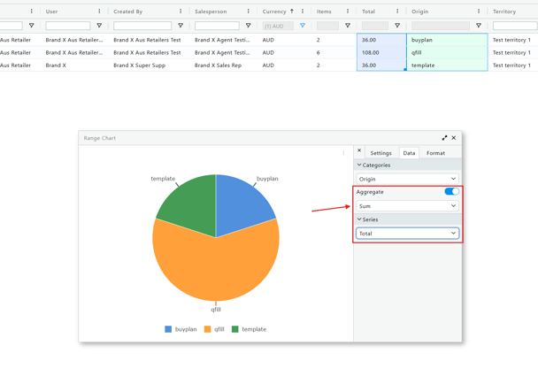The width and height of the screenshot is (538, 392).
Task: Open the Total series dropdown
Action: point(407,234)
